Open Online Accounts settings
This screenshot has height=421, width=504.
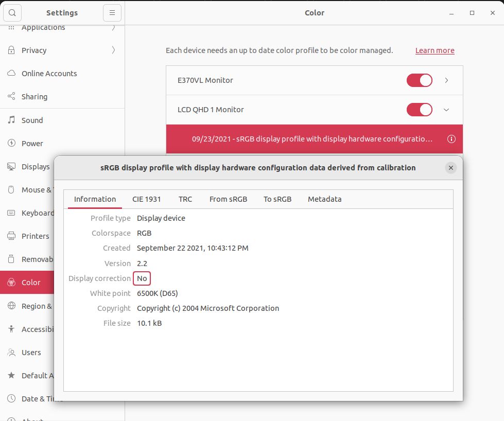(x=62, y=73)
